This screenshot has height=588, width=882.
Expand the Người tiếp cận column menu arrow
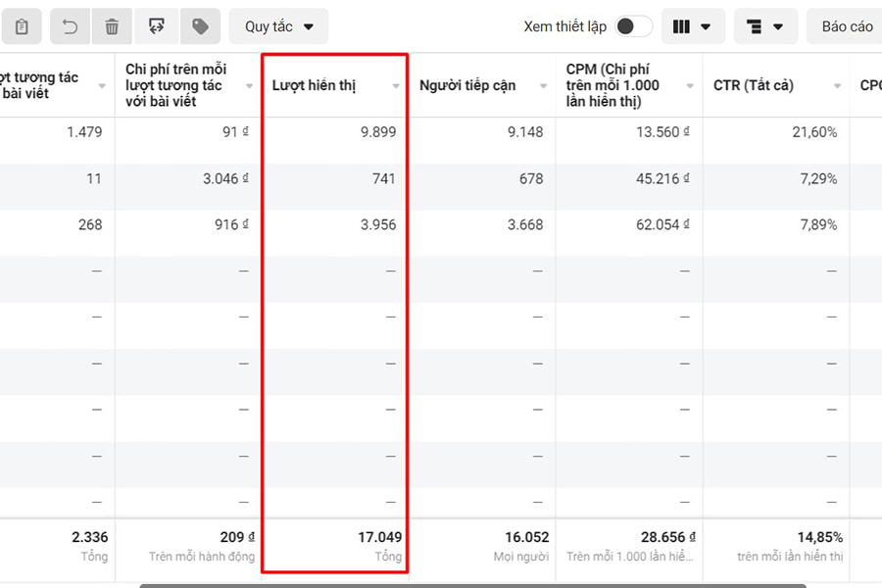[x=543, y=86]
